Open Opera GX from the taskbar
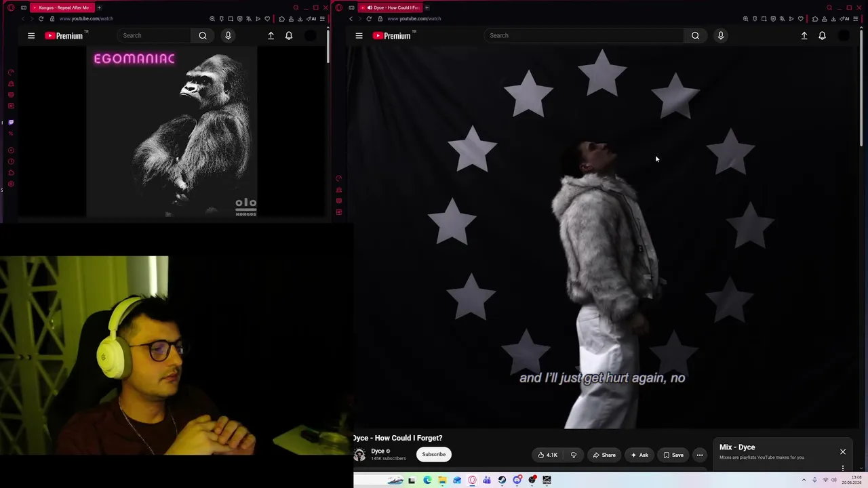 472,480
